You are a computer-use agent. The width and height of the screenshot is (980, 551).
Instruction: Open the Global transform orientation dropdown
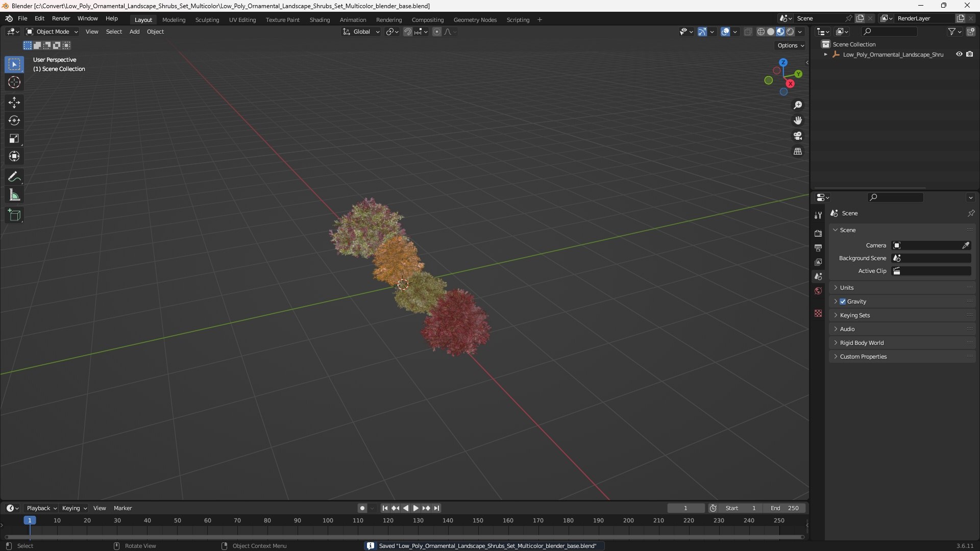pyautogui.click(x=361, y=32)
